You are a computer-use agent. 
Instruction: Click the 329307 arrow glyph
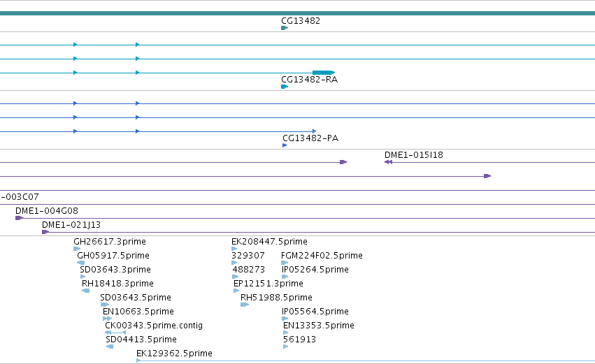point(234,263)
